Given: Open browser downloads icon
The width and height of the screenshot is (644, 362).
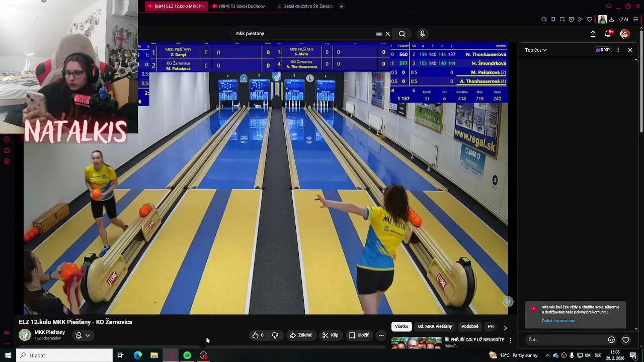Looking at the screenshot, I should tap(611, 20).
